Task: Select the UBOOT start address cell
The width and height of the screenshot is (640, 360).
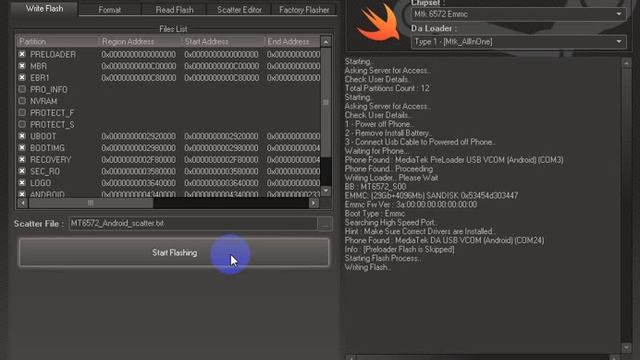Action: click(221, 136)
